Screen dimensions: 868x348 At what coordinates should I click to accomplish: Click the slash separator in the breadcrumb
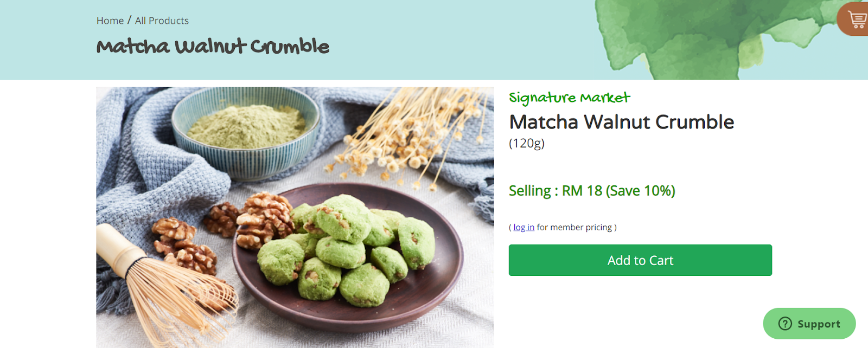129,20
